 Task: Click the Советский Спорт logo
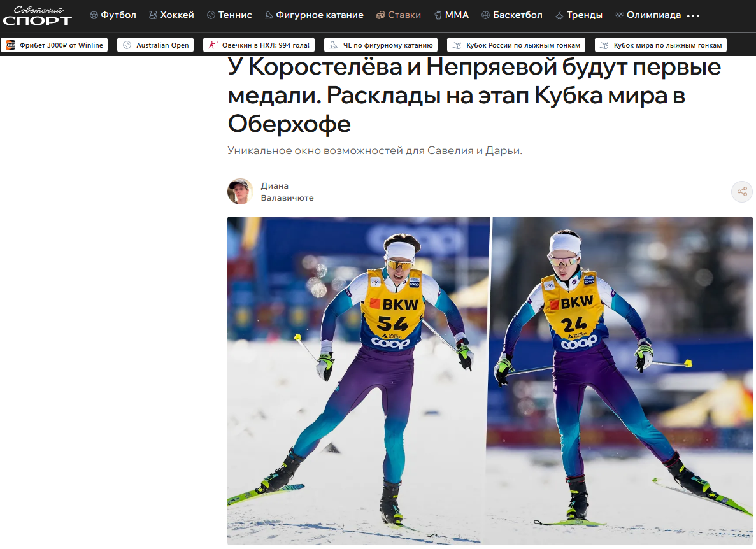tap(37, 16)
